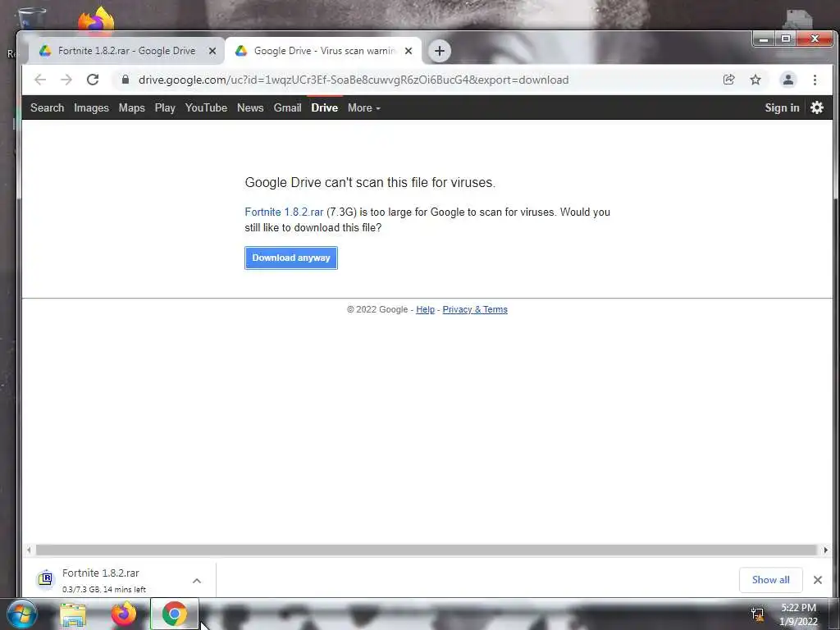Open the share this page icon in address bar
This screenshot has height=630, width=840.
728,80
